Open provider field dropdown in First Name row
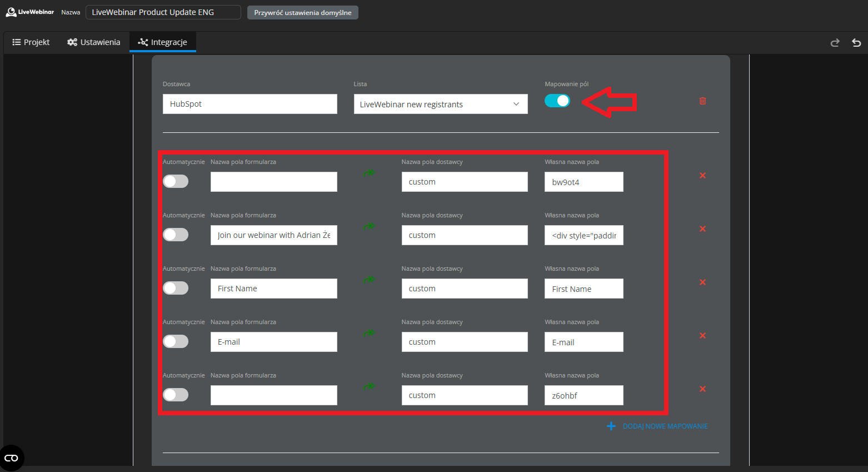 pos(464,289)
